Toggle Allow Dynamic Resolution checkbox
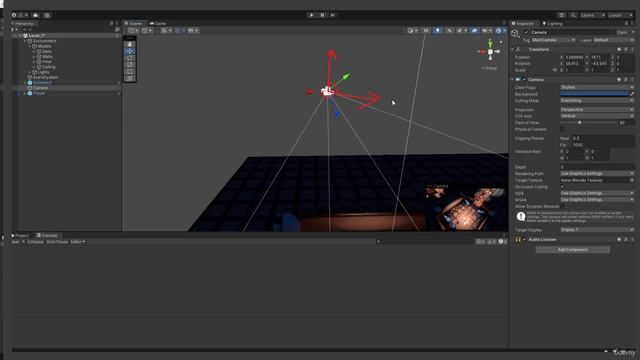 pyautogui.click(x=562, y=207)
